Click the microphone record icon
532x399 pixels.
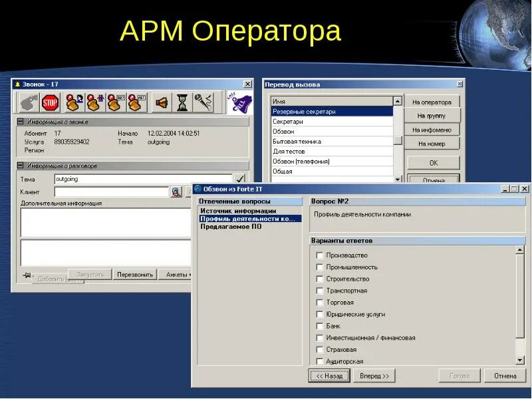(x=203, y=102)
